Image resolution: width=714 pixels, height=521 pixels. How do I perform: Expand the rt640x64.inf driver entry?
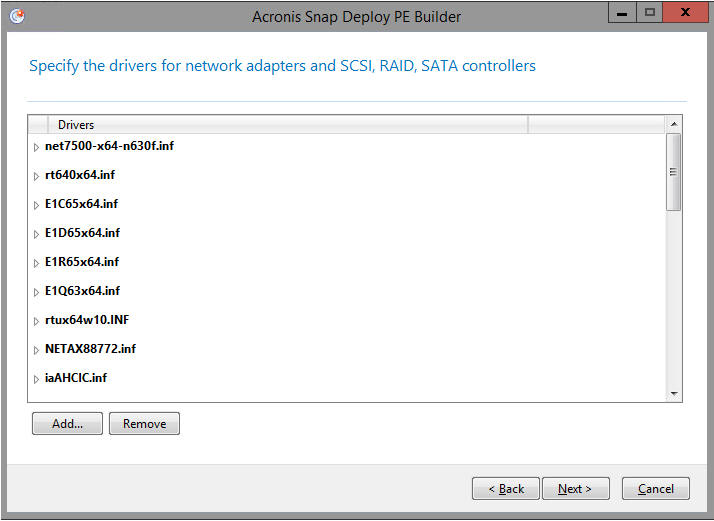(x=36, y=176)
